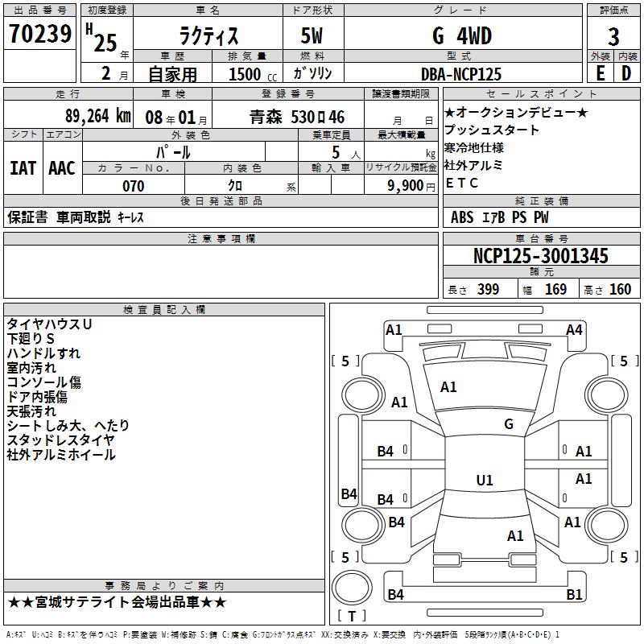Click the displacement value "1500 cc"
The image size is (644, 644).
pyautogui.click(x=253, y=74)
